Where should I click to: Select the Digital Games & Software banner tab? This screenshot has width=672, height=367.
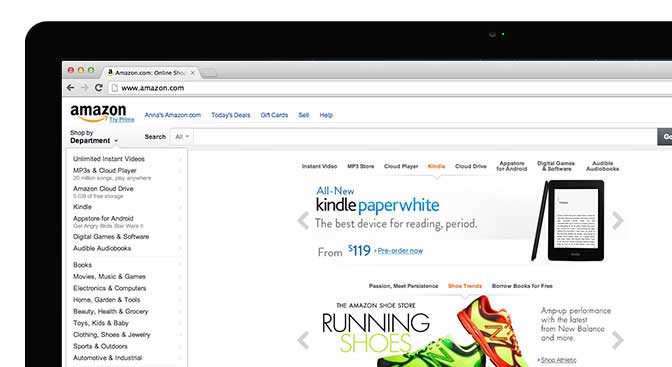pos(556,166)
